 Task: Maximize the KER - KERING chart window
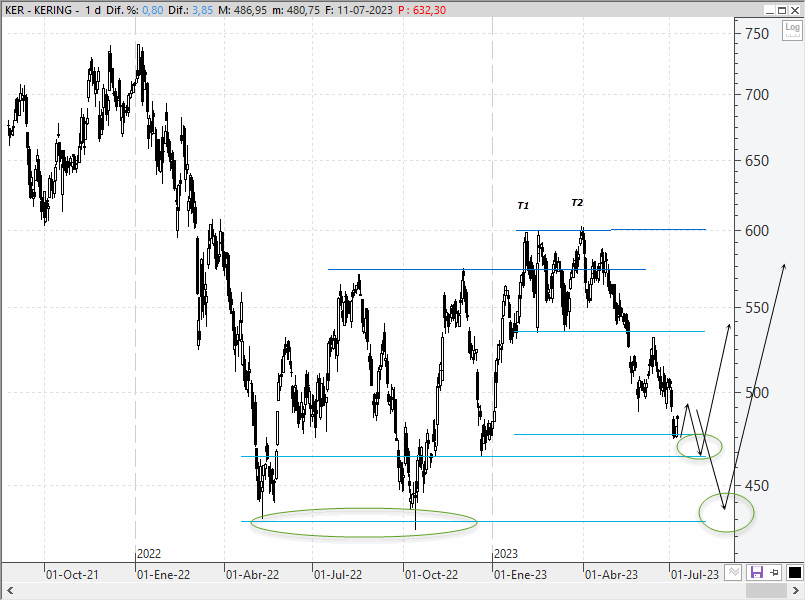(781, 10)
